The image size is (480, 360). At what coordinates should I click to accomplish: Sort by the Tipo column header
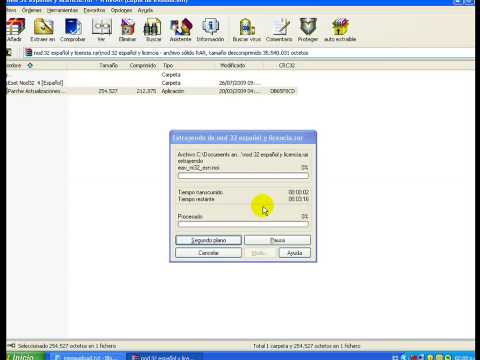click(168, 65)
